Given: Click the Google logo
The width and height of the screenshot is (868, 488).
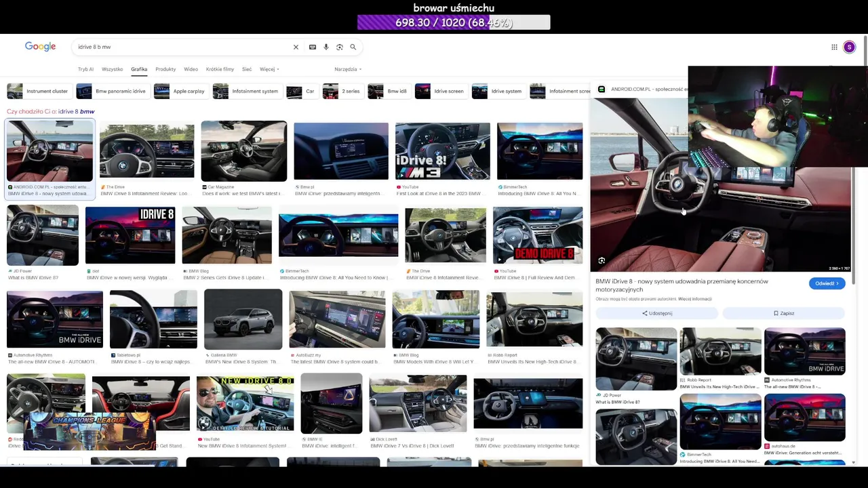Looking at the screenshot, I should pos(40,47).
